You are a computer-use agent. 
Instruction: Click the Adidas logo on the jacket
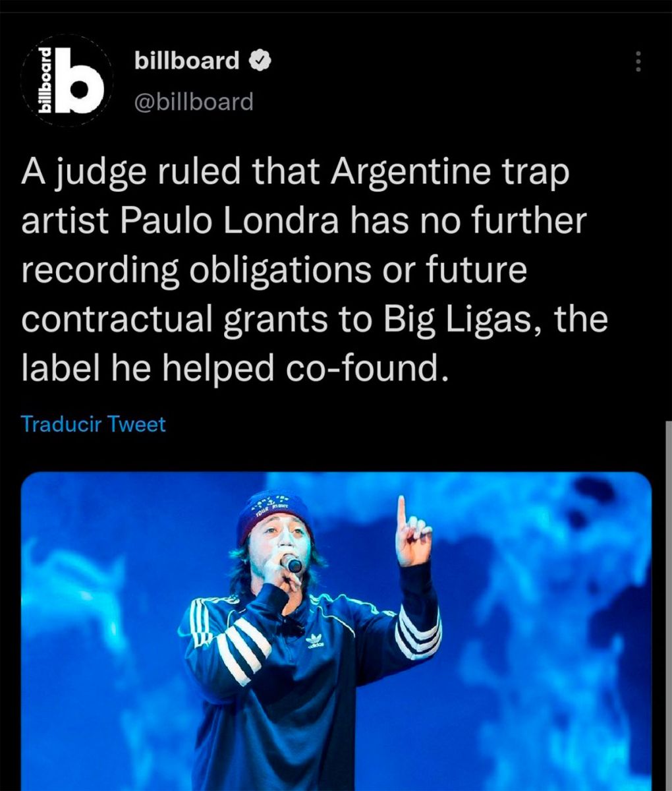316,641
